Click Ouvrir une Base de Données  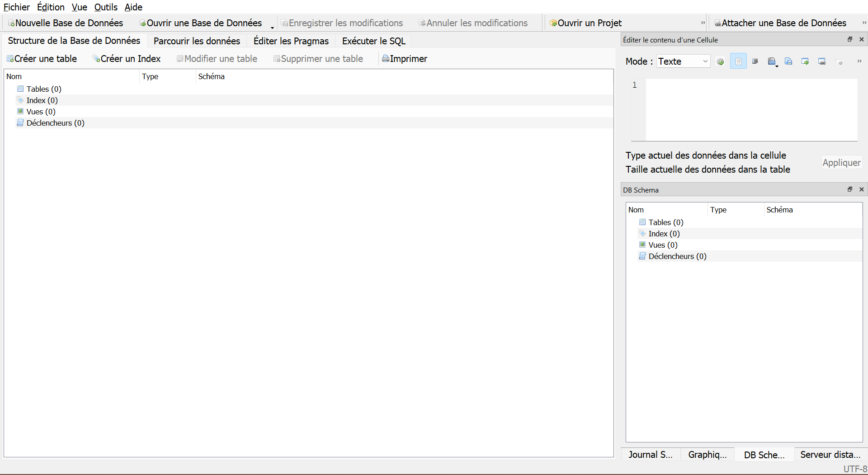click(x=201, y=23)
